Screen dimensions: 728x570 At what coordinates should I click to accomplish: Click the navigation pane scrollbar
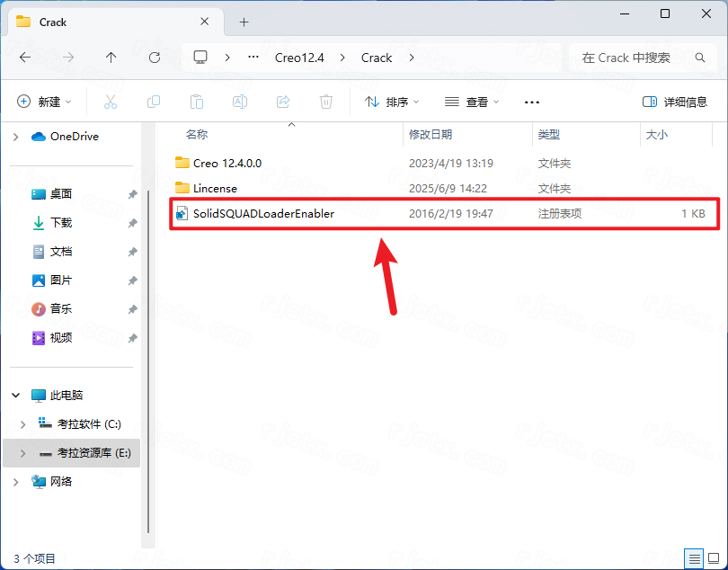[x=148, y=361]
